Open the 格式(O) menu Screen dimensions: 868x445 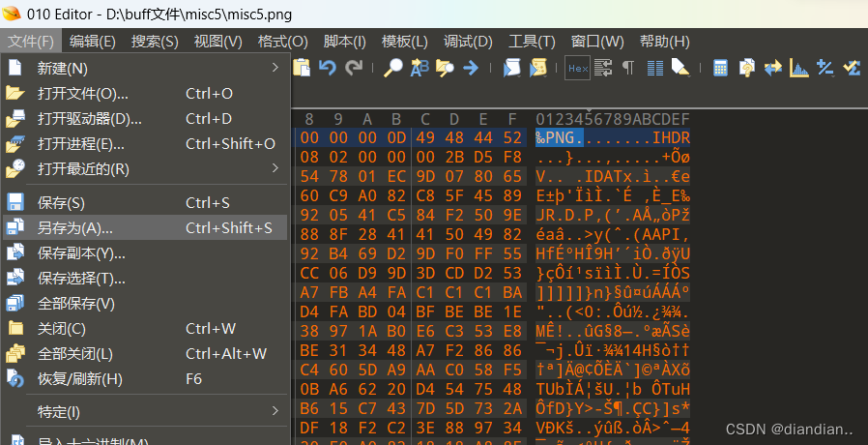coord(283,41)
